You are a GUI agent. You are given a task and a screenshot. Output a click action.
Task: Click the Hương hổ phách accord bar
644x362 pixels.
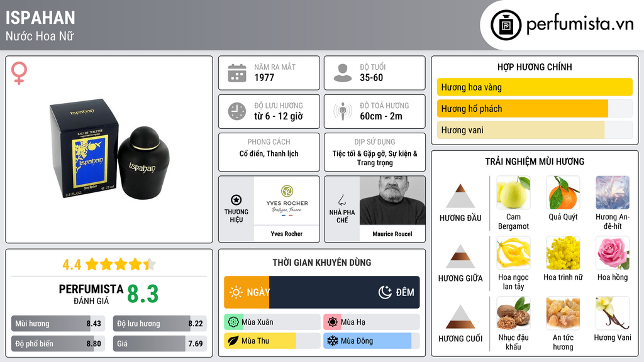tap(535, 109)
